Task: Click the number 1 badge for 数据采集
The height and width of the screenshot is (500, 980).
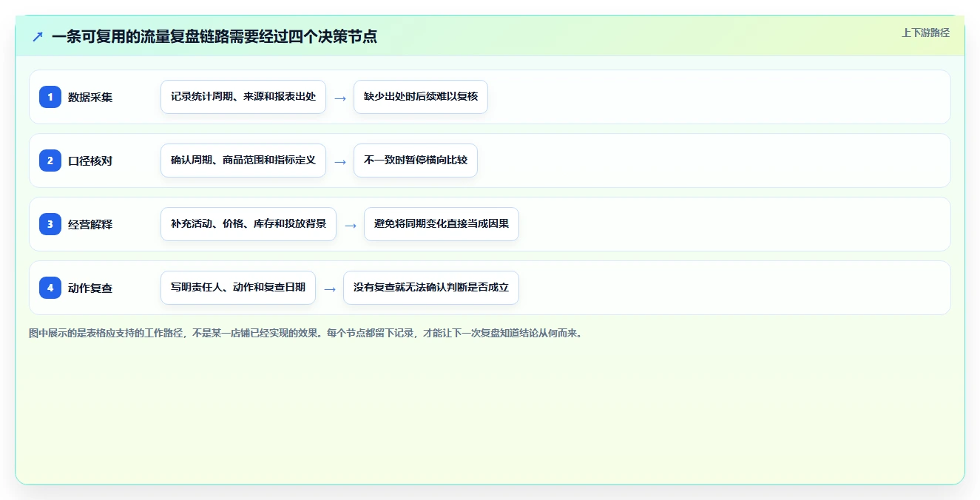Action: point(50,97)
